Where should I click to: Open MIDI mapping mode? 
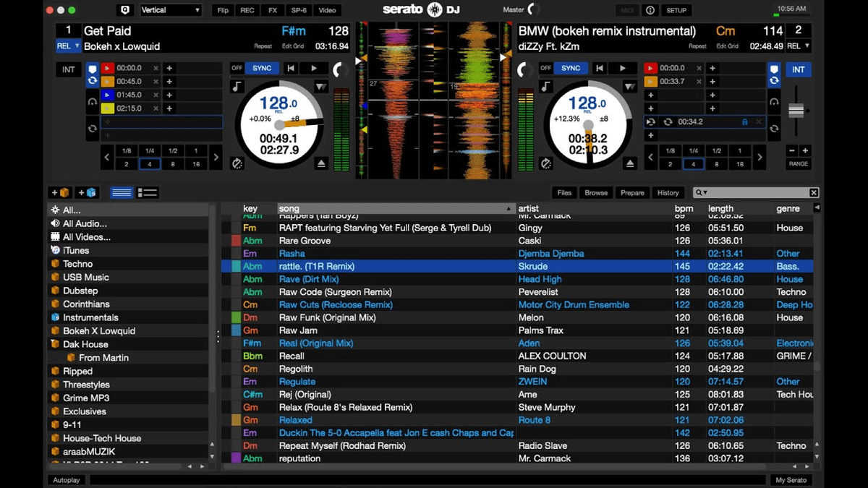627,10
